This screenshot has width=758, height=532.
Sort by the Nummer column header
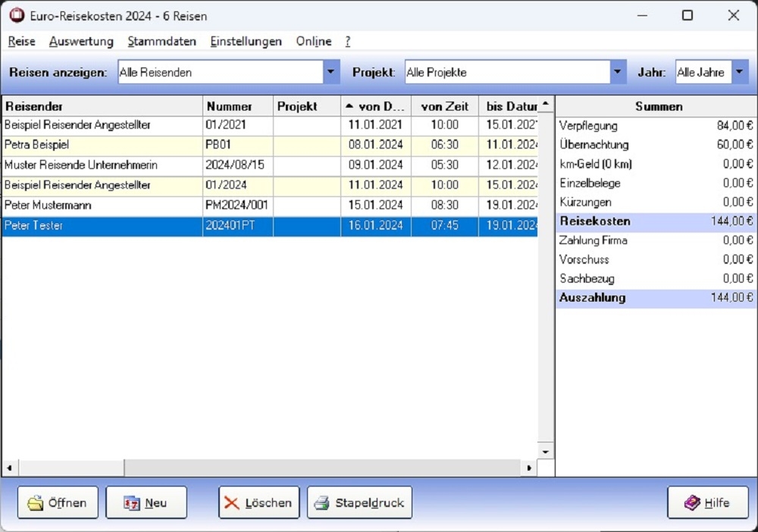(x=238, y=106)
